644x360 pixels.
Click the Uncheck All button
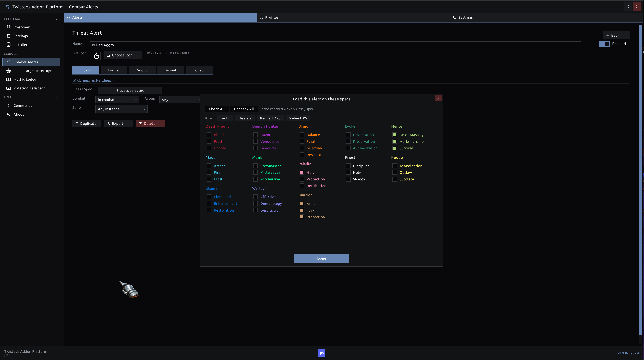tap(244, 109)
